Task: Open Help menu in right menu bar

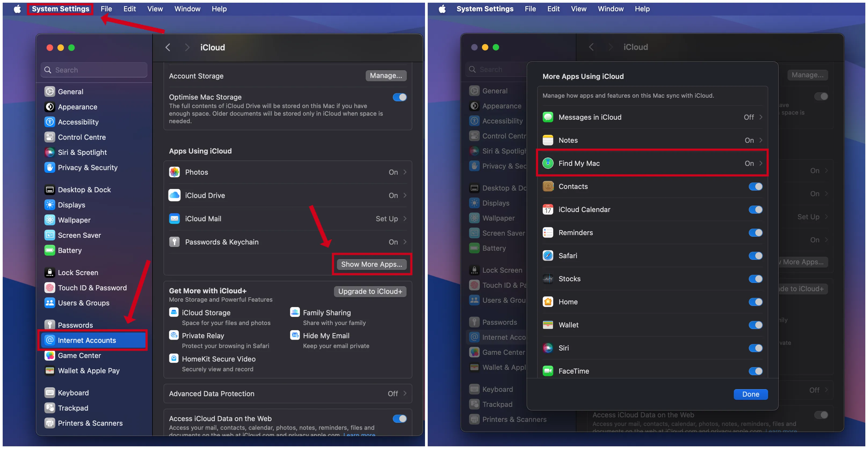Action: pyautogui.click(x=642, y=9)
